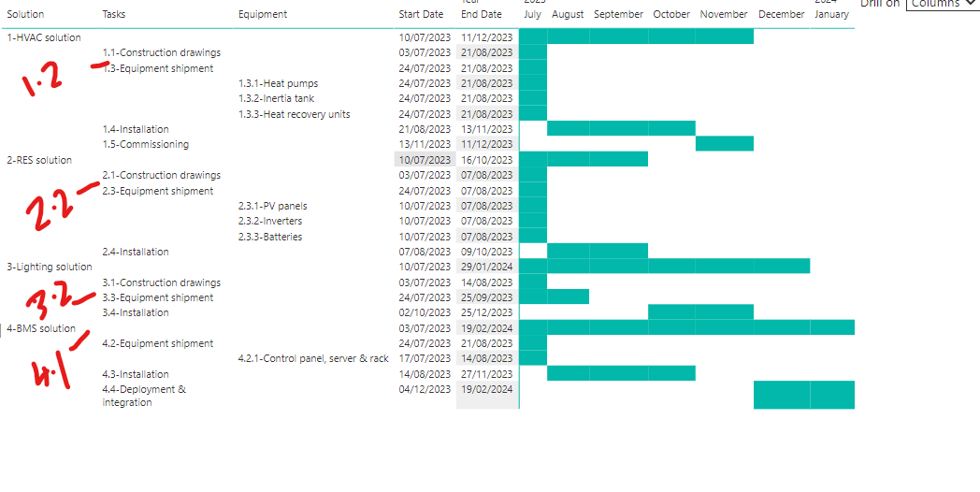Click the 1.4-Installation task
980x492 pixels.
tap(136, 129)
